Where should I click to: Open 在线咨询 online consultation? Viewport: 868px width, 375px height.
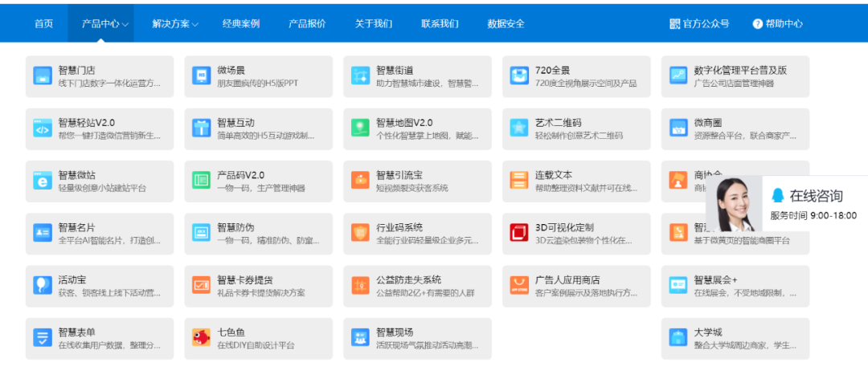click(x=815, y=196)
